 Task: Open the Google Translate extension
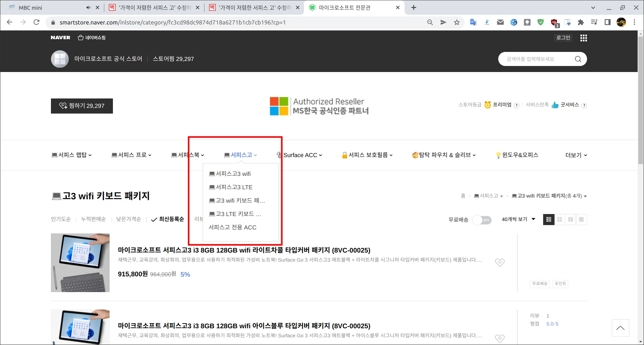473,22
